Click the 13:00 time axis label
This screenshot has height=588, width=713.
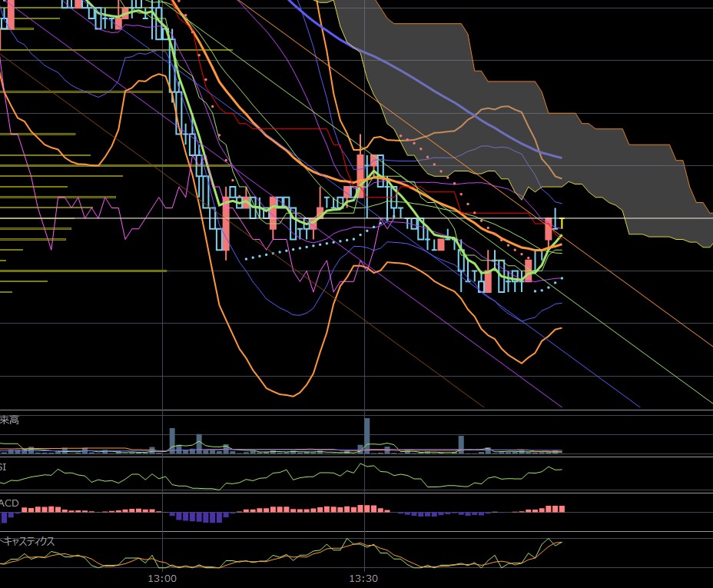tap(163, 578)
